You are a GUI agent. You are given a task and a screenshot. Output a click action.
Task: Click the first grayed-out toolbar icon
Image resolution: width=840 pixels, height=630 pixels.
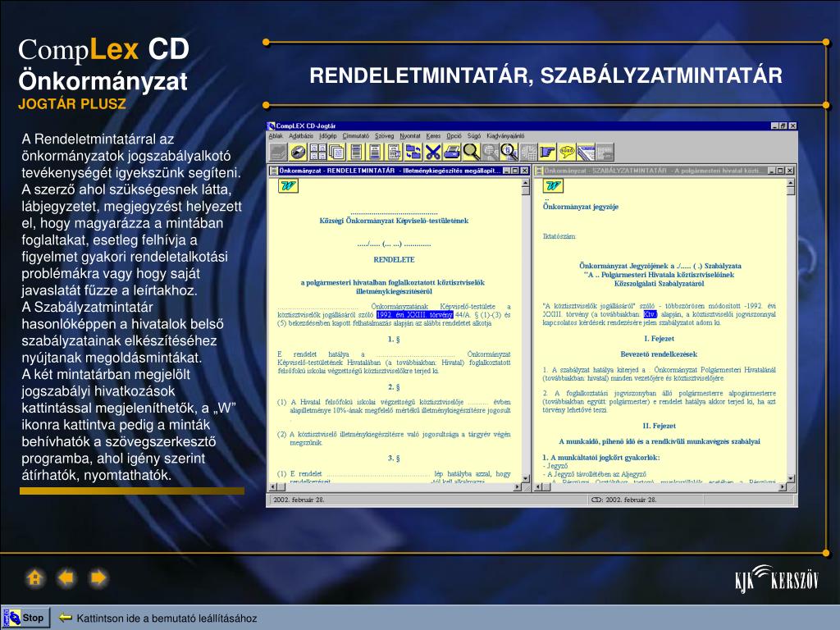click(279, 152)
